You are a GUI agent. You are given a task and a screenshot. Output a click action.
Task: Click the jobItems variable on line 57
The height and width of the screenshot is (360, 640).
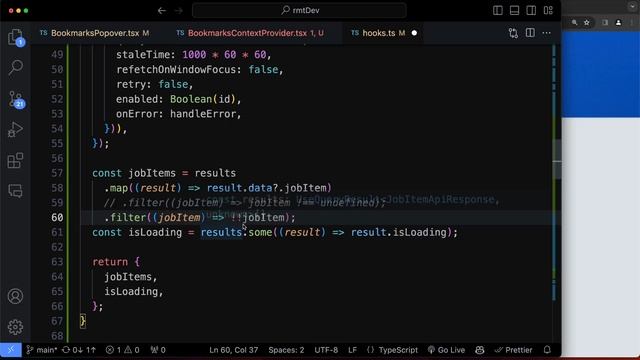pos(152,173)
